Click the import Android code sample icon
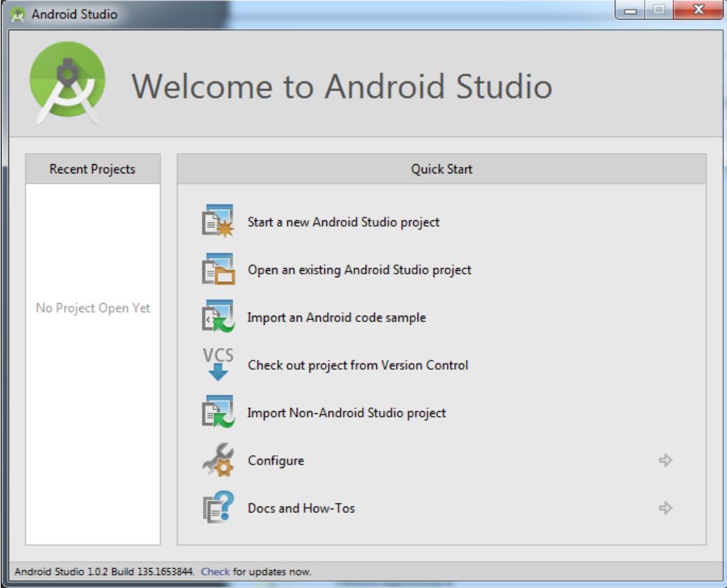The width and height of the screenshot is (727, 588). (x=218, y=316)
